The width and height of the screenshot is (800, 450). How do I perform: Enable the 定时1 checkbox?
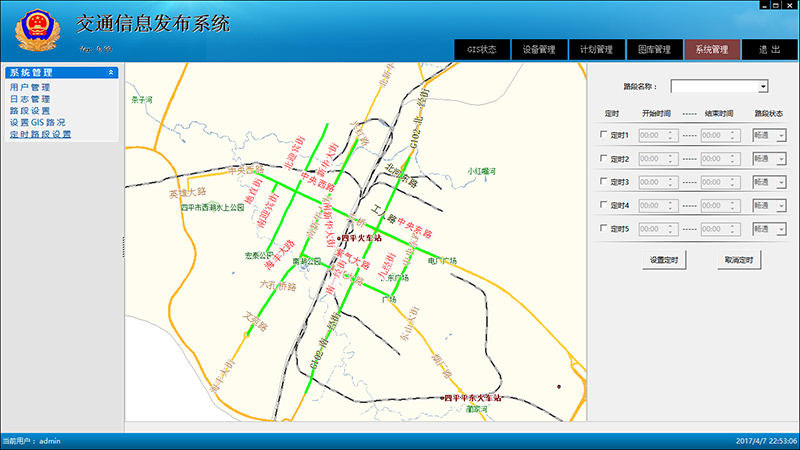click(602, 135)
